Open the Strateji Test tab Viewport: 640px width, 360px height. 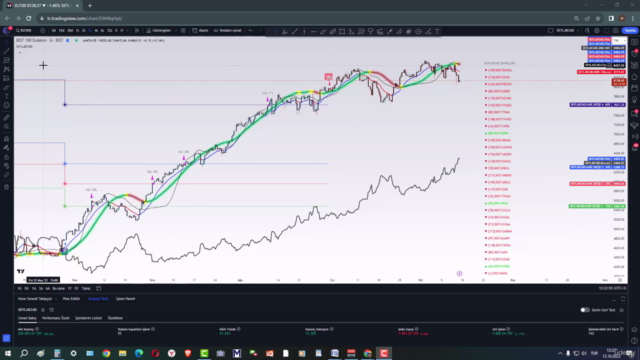pos(98,299)
